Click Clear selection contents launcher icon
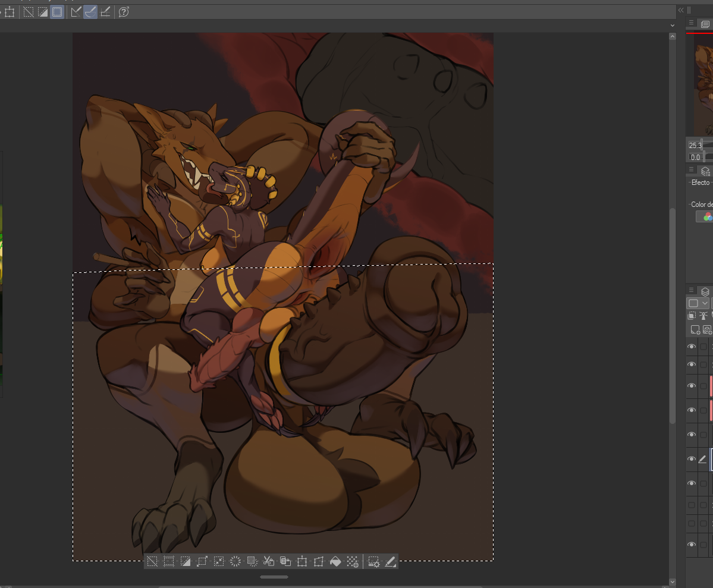 click(235, 562)
